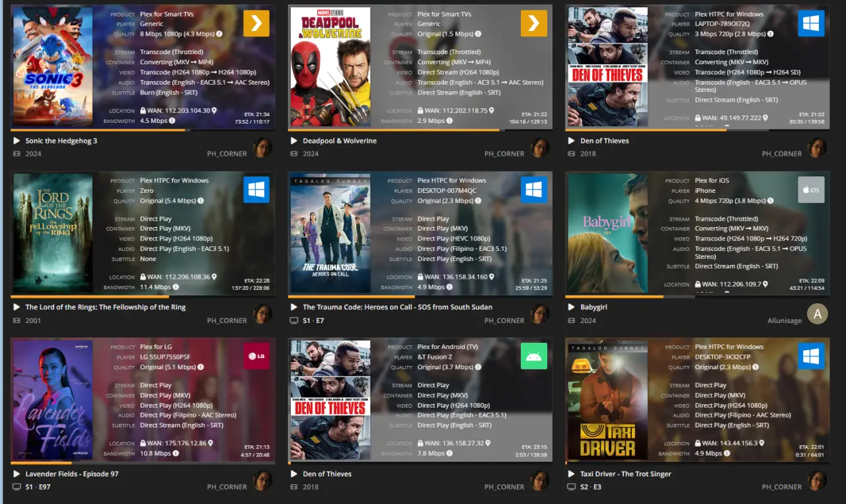Click bandwidth info icon beside 11.4 Mbps
Image resolution: width=846 pixels, height=504 pixels.
[x=176, y=287]
